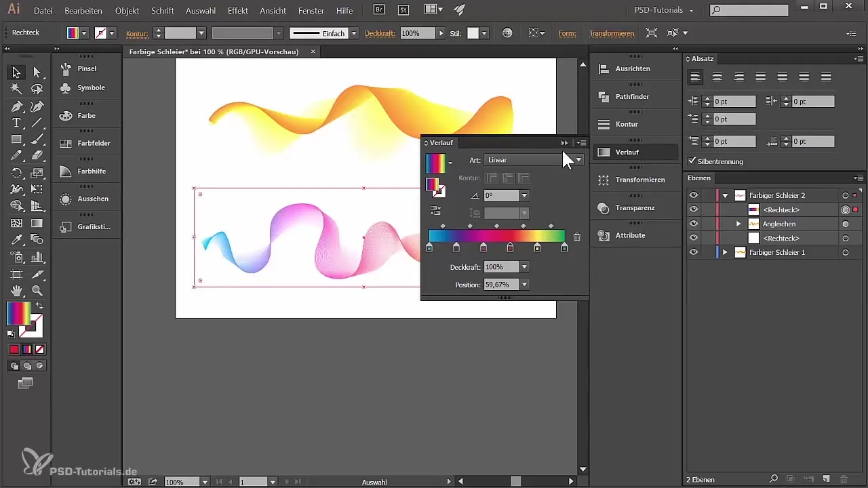
Task: Open the Pinsel brushes panel
Action: [x=87, y=68]
